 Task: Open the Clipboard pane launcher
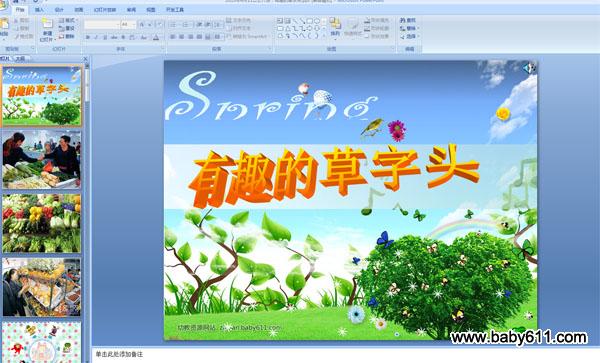click(33, 48)
